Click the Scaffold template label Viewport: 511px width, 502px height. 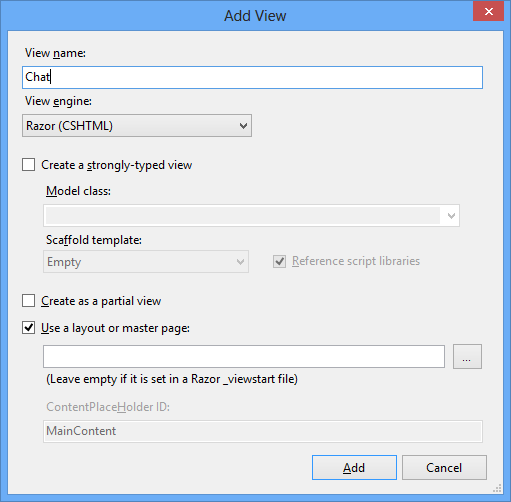pyautogui.click(x=94, y=240)
